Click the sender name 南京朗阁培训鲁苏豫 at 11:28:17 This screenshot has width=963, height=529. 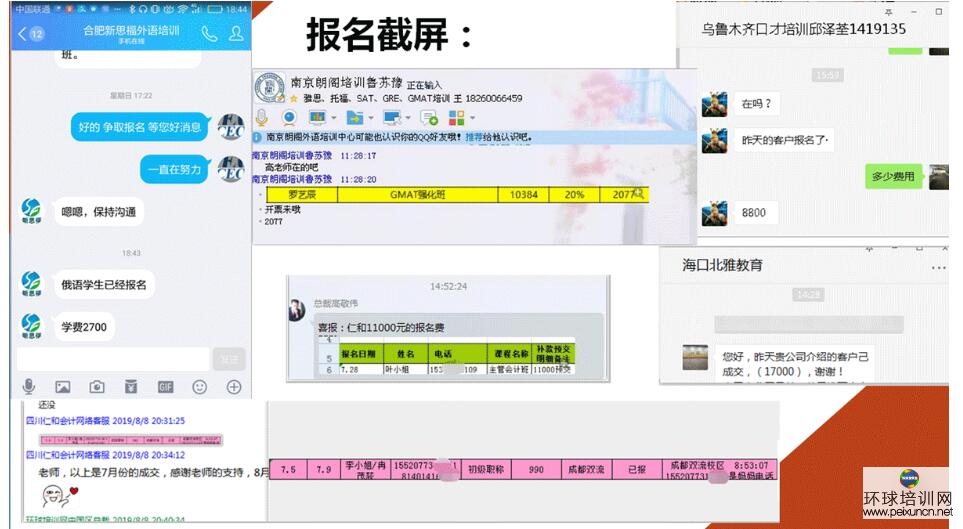click(292, 156)
